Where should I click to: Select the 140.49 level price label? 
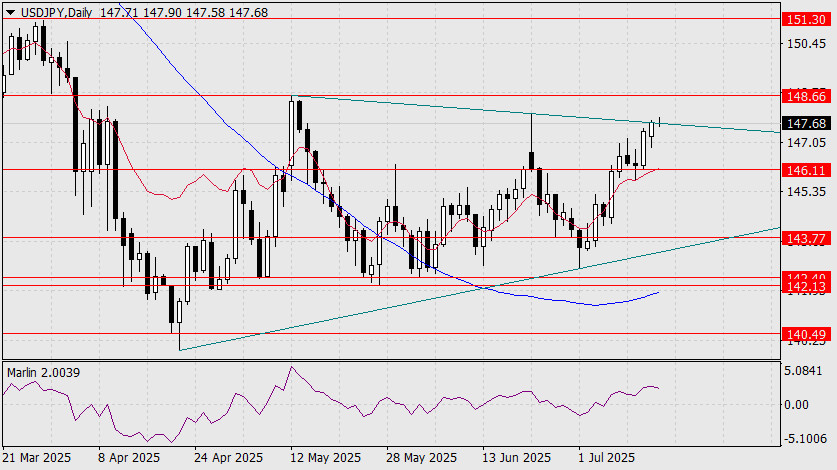(806, 335)
